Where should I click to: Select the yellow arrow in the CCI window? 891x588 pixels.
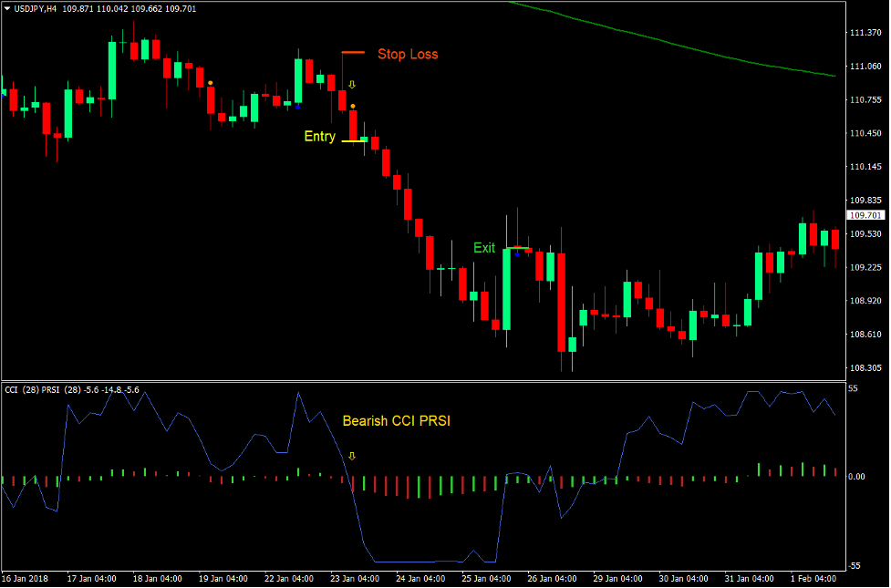[x=351, y=456]
